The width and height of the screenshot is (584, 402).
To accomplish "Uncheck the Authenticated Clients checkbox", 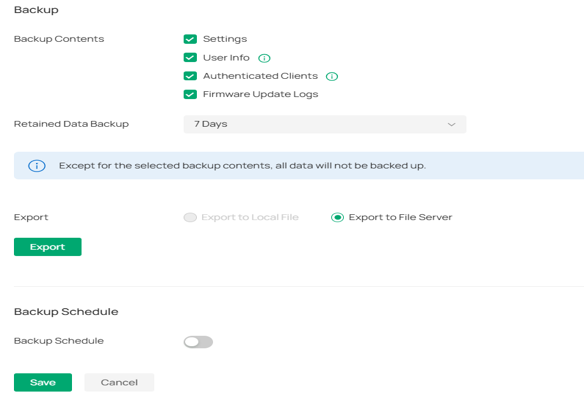I will coord(190,76).
